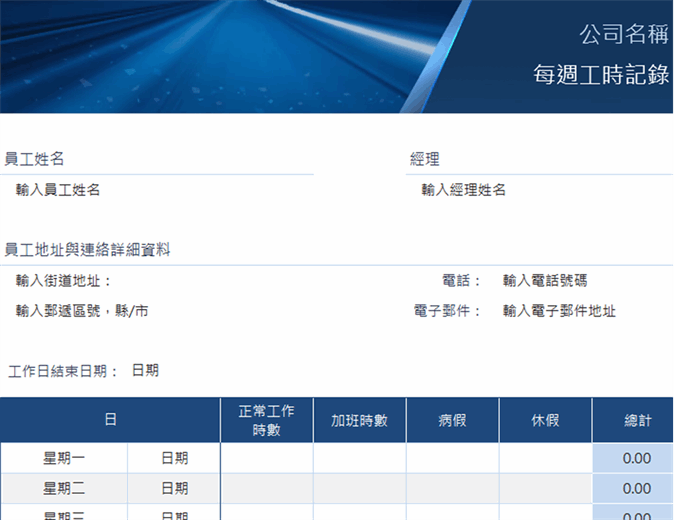Select the 輸入郵遞區號，縣/市 postal code field
Image resolution: width=675 pixels, height=520 pixels.
(x=83, y=311)
